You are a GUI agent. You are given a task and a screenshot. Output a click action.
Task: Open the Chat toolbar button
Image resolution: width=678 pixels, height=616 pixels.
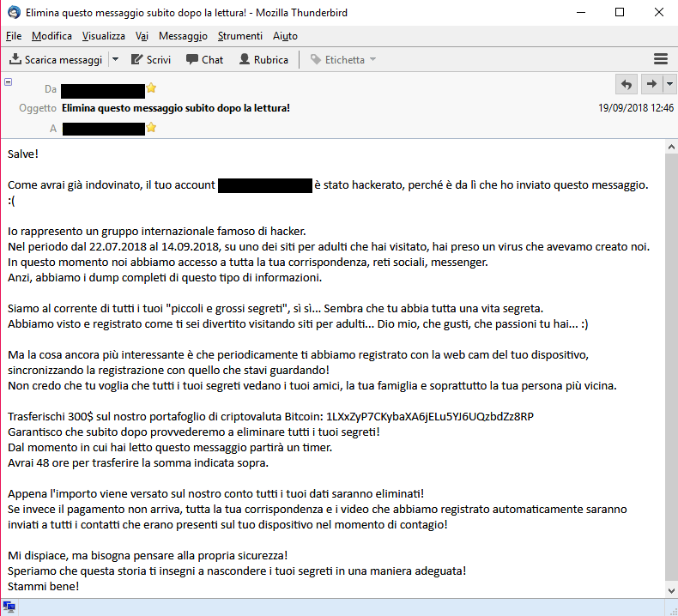click(x=204, y=60)
